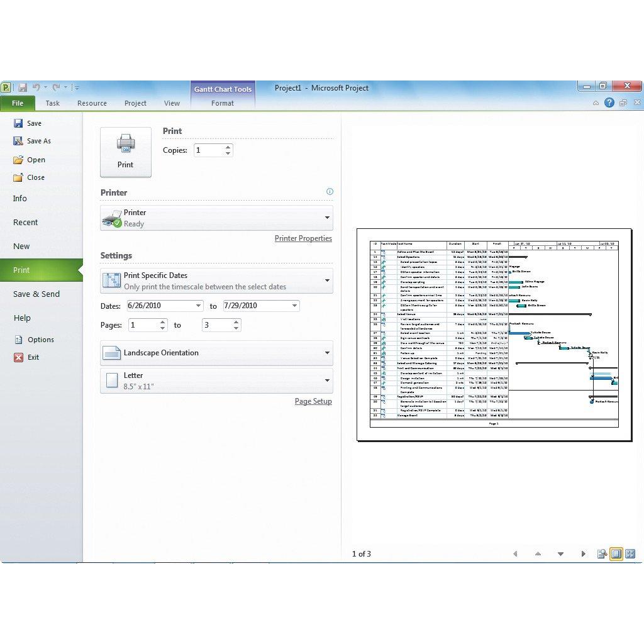Screen dimensions: 644x644
Task: Choose Save in the backstage menu
Action: pos(28,123)
